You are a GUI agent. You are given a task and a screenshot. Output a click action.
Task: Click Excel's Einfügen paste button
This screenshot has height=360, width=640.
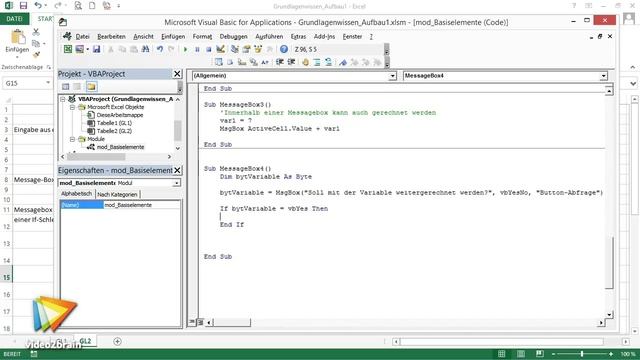tap(17, 42)
